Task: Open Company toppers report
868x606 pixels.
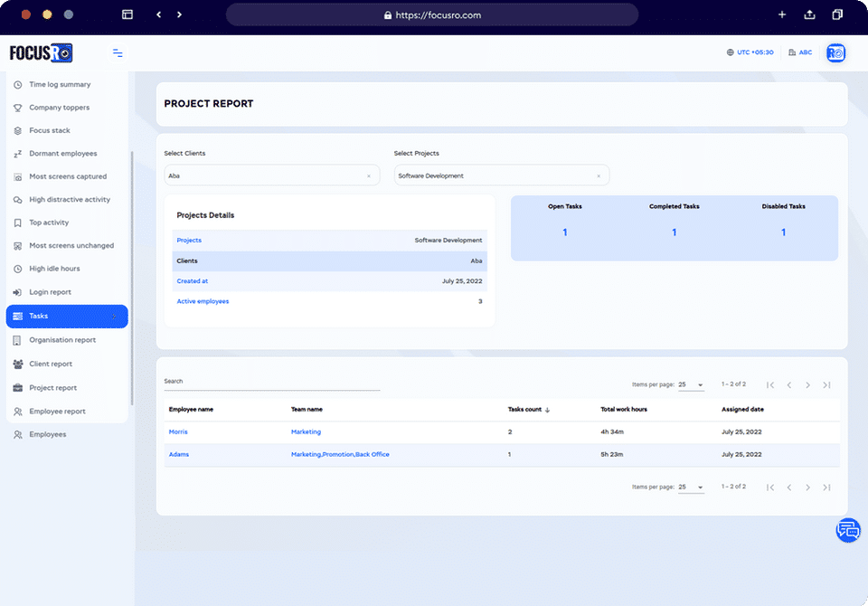Action: 60,108
